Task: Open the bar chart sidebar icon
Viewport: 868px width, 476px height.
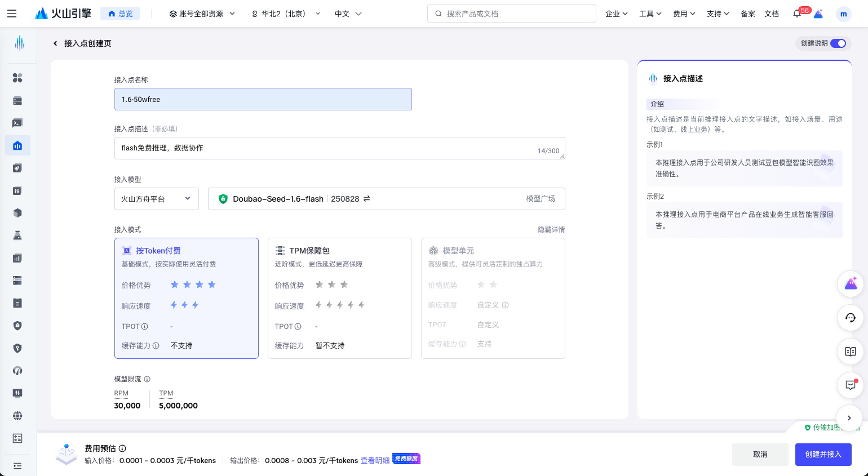Action: [17, 258]
